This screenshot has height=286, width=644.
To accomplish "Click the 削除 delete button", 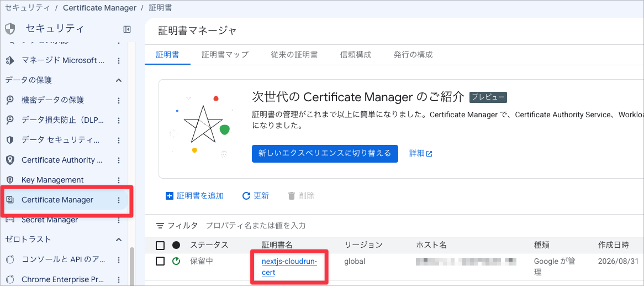I will [x=301, y=196].
